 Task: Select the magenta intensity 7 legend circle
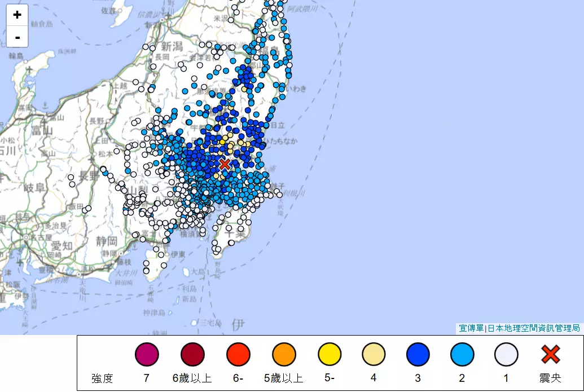point(147,355)
